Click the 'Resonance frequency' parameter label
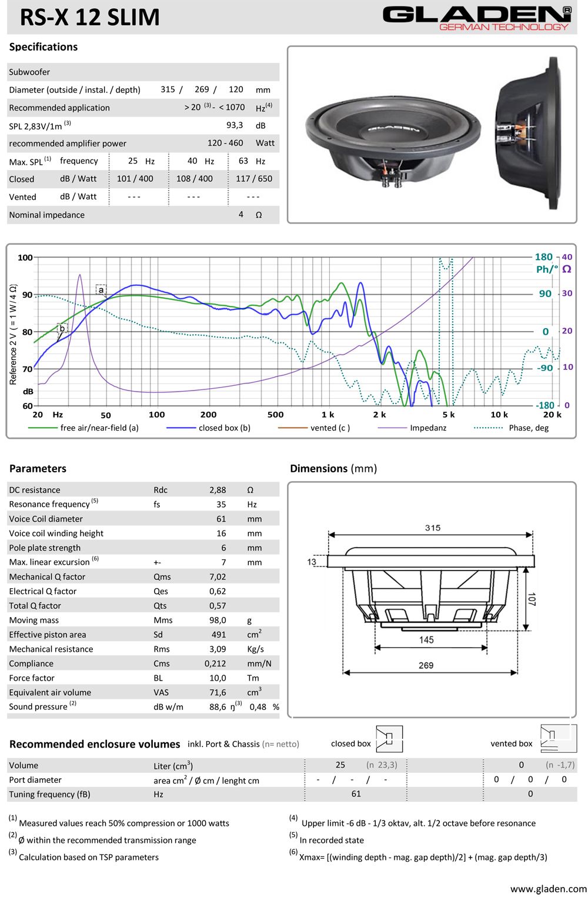The width and height of the screenshot is (588, 897). 49,504
